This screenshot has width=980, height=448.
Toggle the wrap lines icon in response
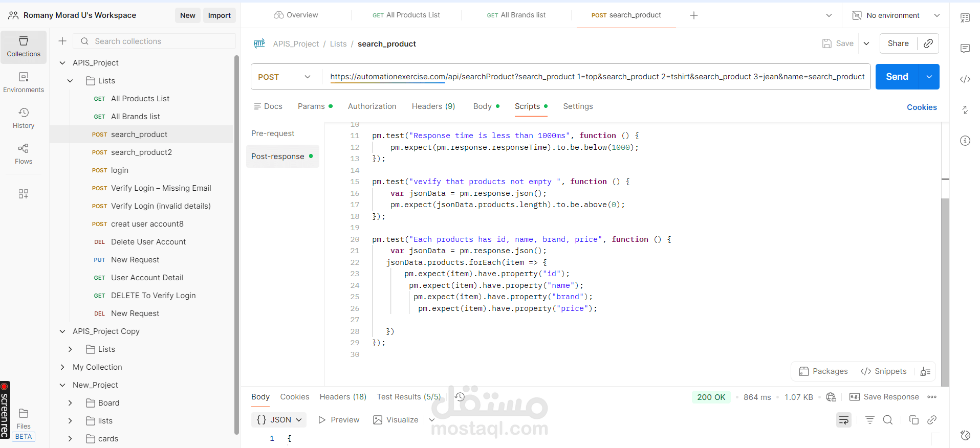844,420
